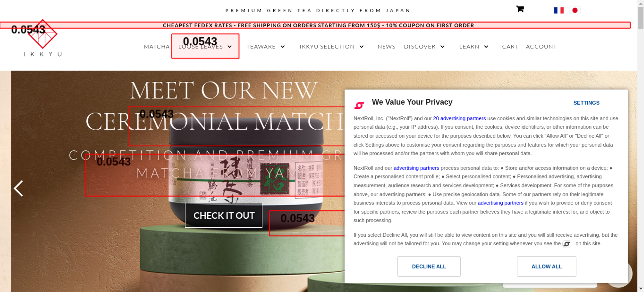
Task: Click the NextRoll logo icon
Action: pyautogui.click(x=359, y=105)
